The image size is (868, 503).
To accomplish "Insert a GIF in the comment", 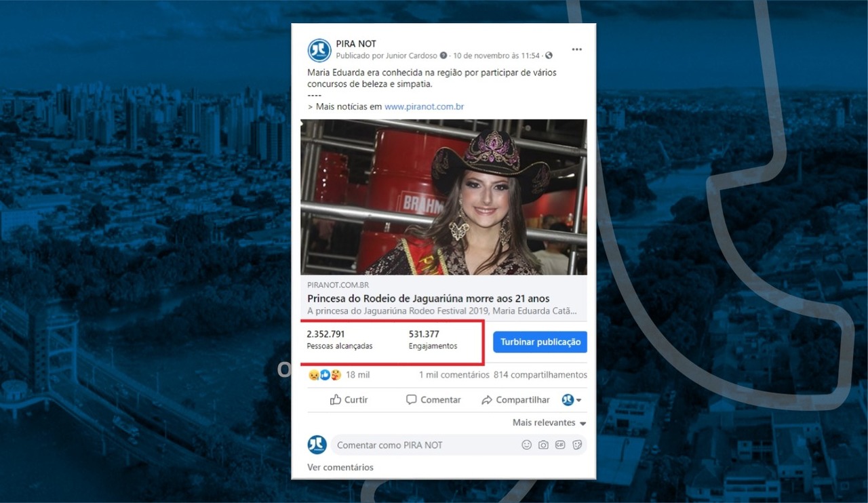I will 560,445.
